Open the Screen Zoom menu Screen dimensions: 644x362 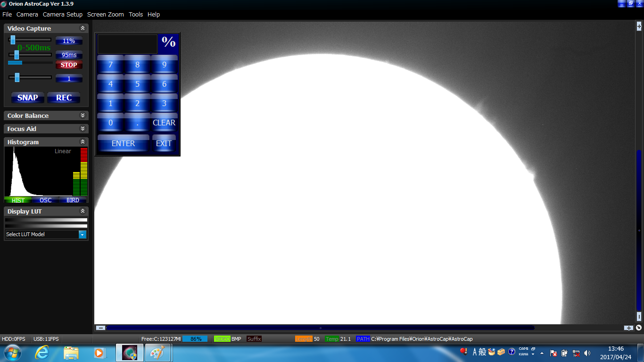(x=106, y=14)
